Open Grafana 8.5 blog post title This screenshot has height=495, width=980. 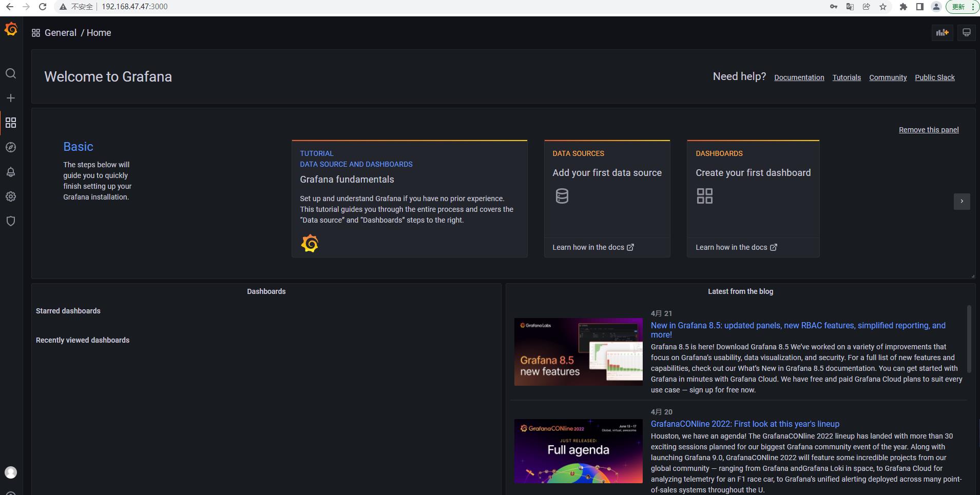point(798,330)
